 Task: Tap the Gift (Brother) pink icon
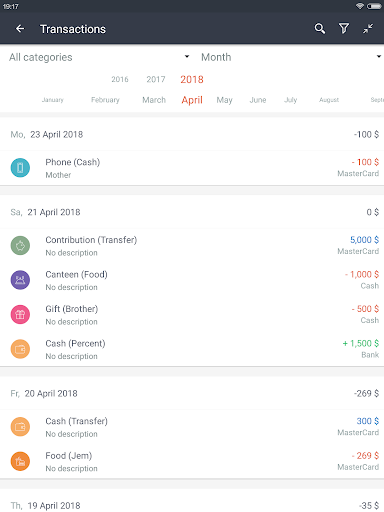point(20,315)
